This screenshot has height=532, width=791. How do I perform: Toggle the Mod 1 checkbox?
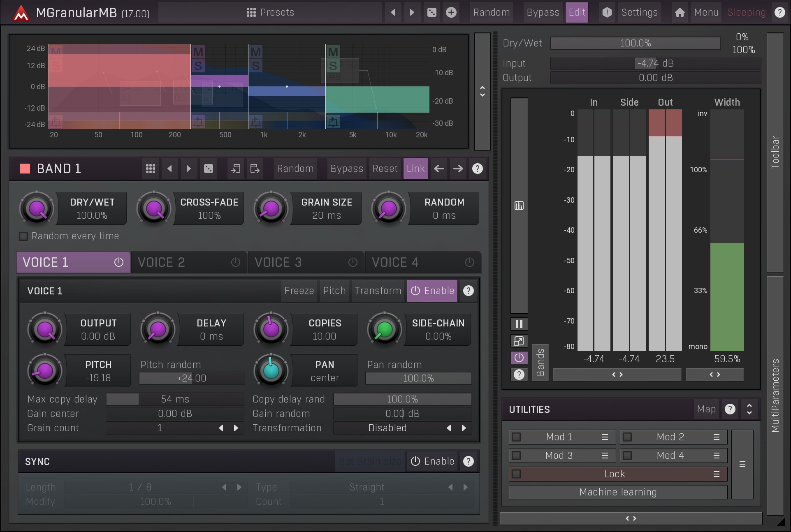[516, 437]
